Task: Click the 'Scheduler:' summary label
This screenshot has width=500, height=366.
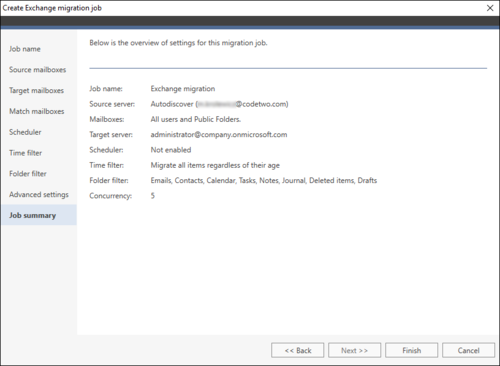Action: [106, 150]
